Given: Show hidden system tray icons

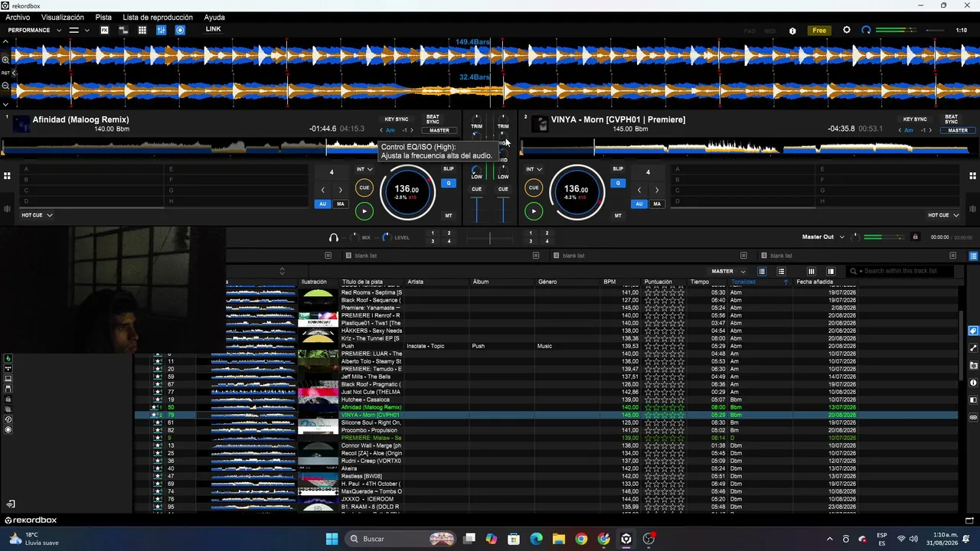Looking at the screenshot, I should (x=830, y=539).
